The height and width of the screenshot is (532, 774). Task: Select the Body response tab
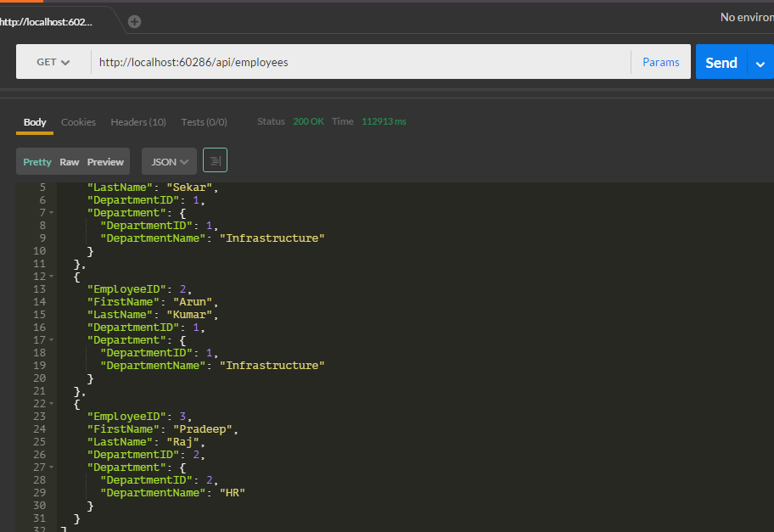[35, 122]
